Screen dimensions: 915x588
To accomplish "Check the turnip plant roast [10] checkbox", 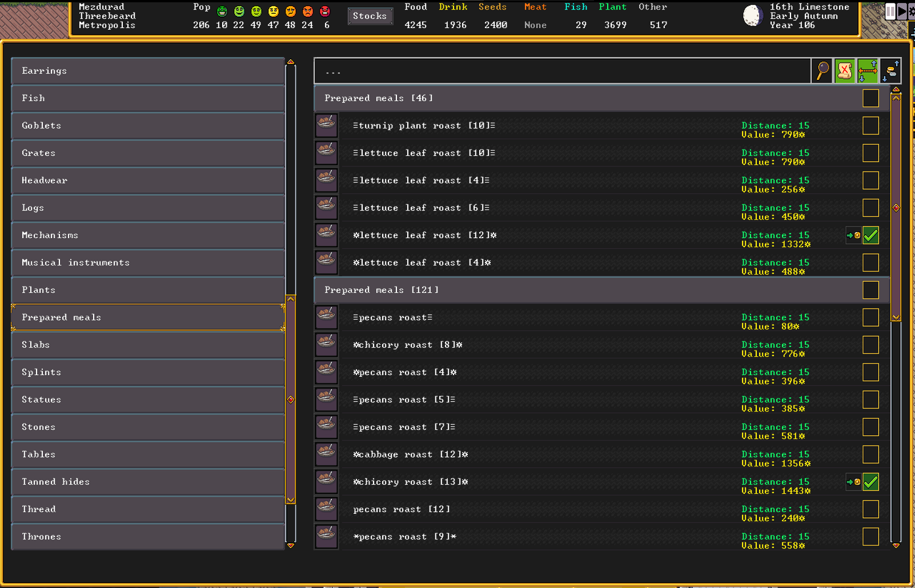I will coord(870,126).
